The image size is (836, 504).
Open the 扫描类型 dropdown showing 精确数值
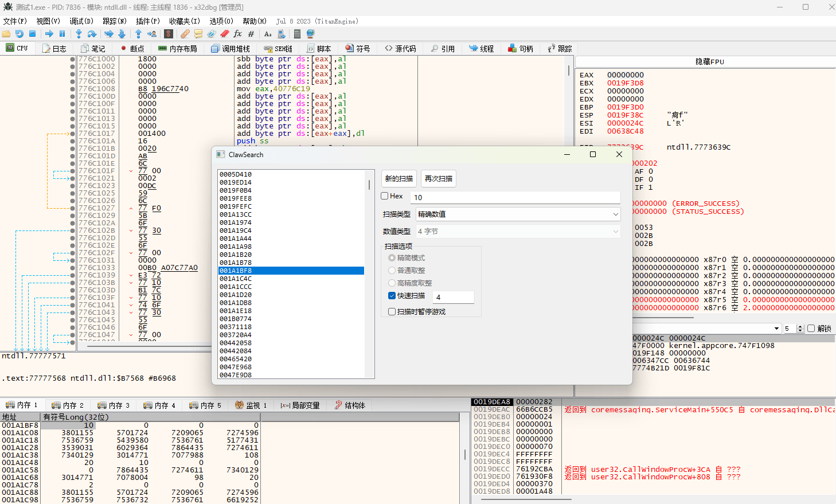(x=518, y=214)
